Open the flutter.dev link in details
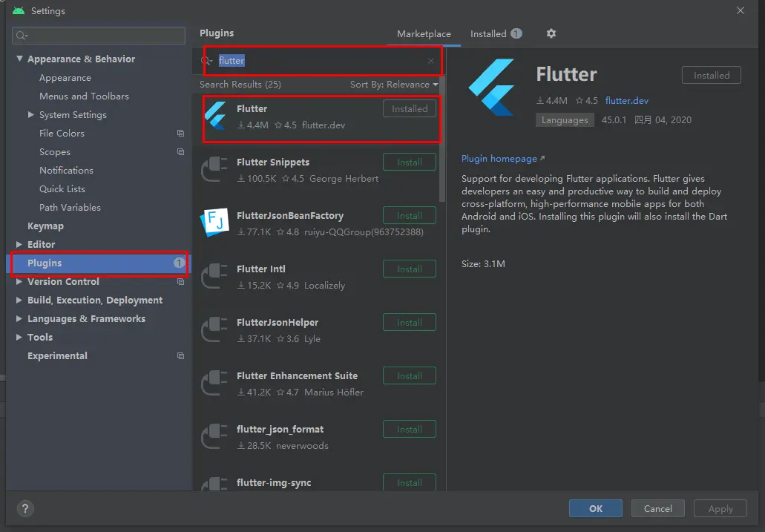Viewport: 765px width, 532px height. coord(626,101)
